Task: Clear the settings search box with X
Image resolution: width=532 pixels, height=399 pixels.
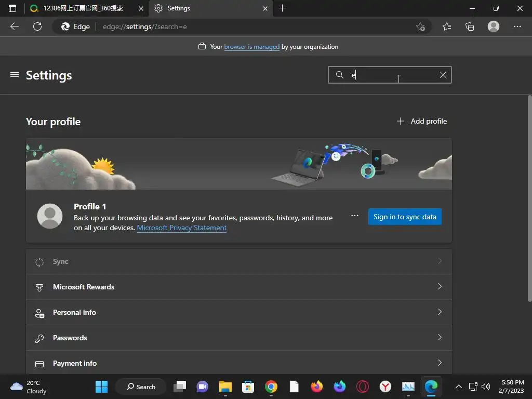Action: pos(443,75)
